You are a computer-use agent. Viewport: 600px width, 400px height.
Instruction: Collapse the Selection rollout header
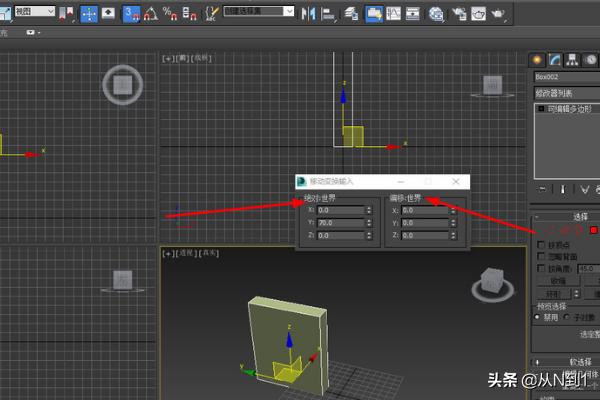point(565,217)
